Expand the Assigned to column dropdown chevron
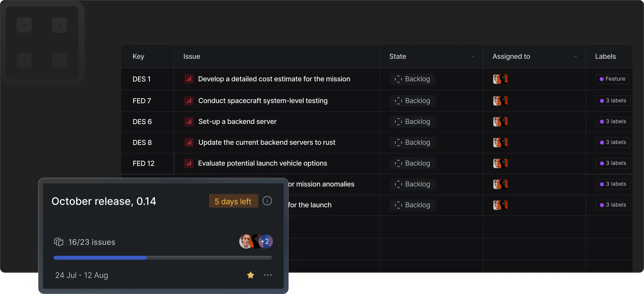The width and height of the screenshot is (644, 294). point(575,57)
